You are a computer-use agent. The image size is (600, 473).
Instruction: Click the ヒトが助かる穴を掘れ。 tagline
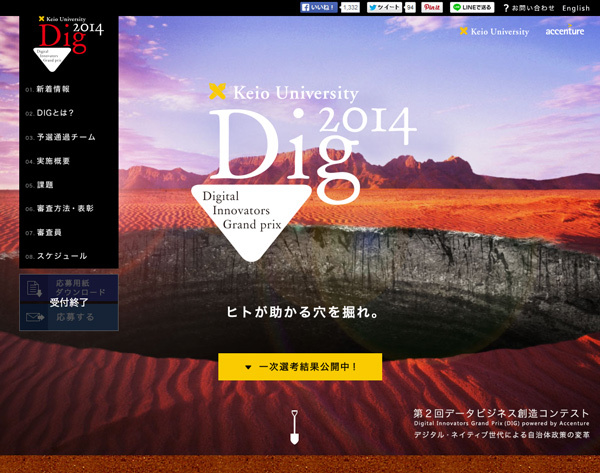302,312
